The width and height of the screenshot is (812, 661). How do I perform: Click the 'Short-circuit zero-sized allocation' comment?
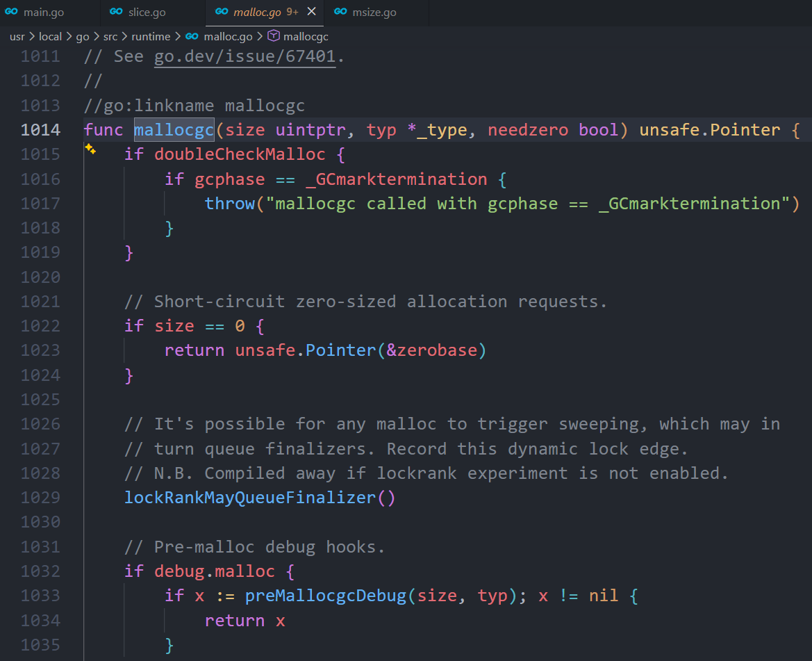[x=365, y=302]
